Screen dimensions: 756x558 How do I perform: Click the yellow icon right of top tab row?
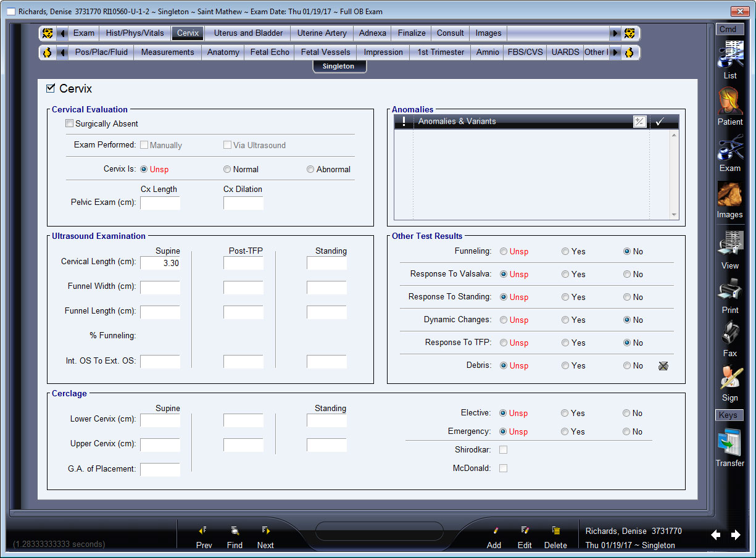coord(629,33)
